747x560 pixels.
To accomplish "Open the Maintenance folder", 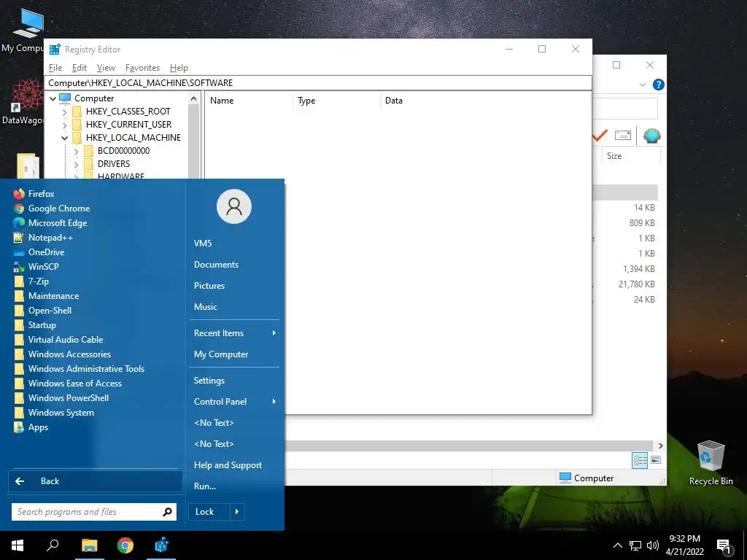I will (46, 296).
